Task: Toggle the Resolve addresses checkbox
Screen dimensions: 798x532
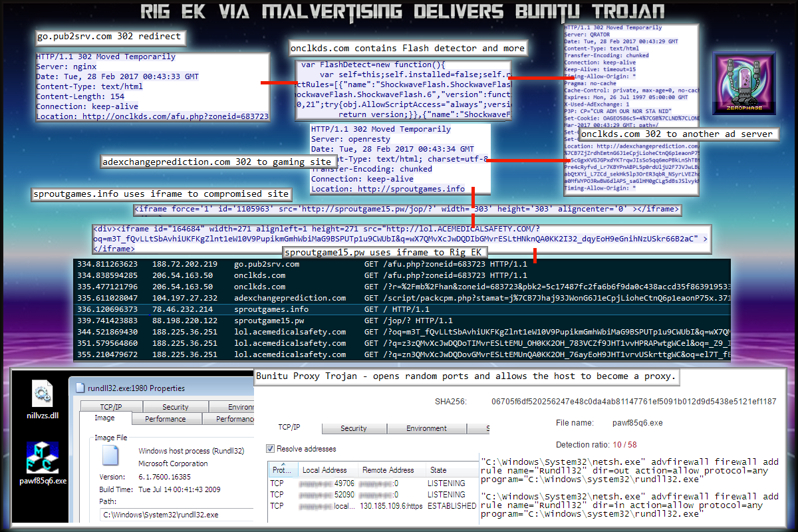Action: [270, 448]
